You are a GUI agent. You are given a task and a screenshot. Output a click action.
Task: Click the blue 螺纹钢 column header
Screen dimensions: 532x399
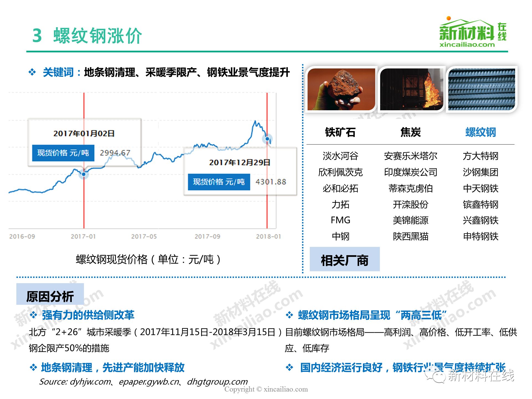pos(481,132)
